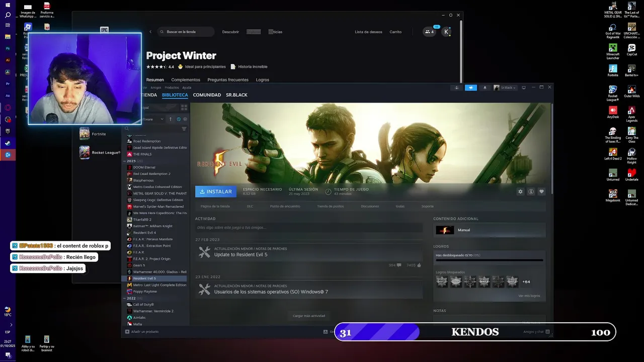Open the COMUNIDAD tab in Steam
Image resolution: width=644 pixels, height=362 pixels.
click(x=207, y=95)
